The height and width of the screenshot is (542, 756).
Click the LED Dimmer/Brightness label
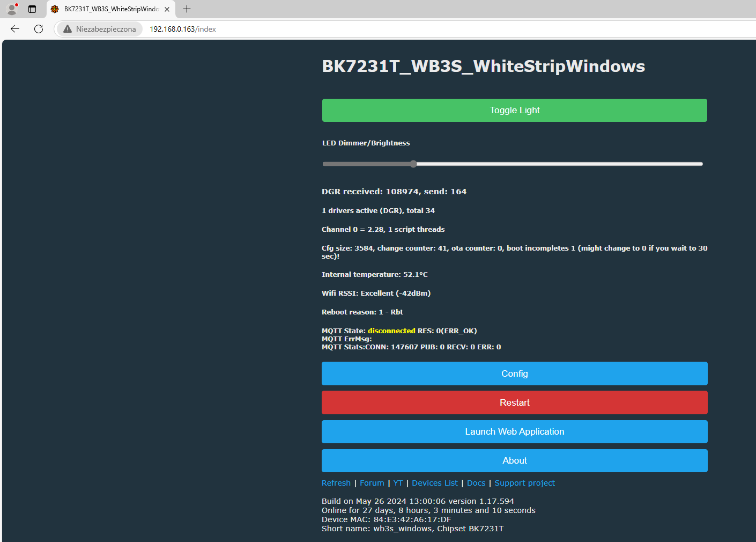point(366,143)
